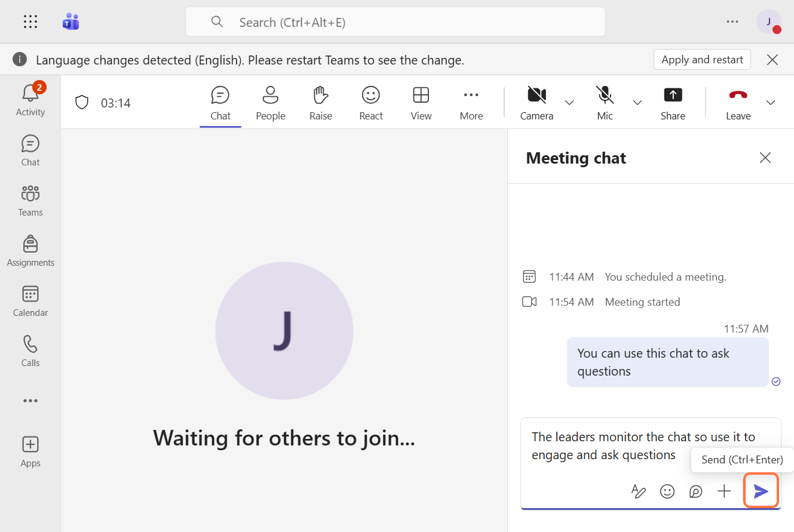Image resolution: width=794 pixels, height=532 pixels.
Task: Expand Camera options dropdown arrow
Action: click(x=569, y=103)
